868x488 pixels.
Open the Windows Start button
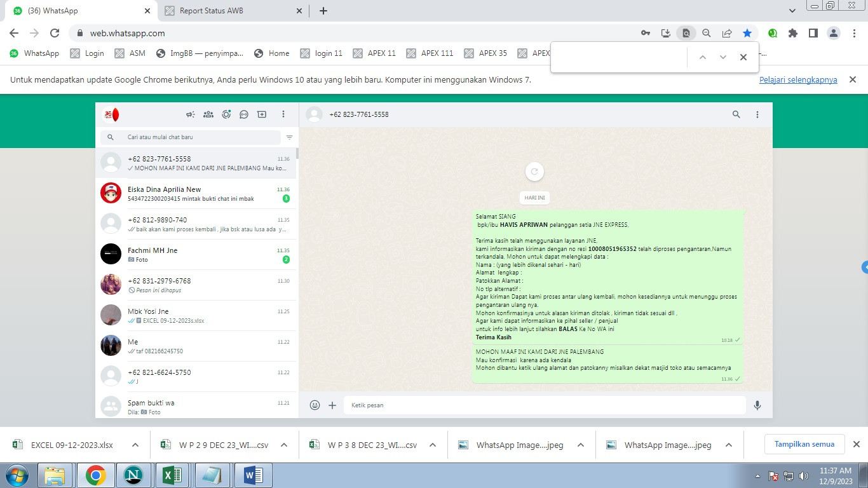tap(17, 475)
